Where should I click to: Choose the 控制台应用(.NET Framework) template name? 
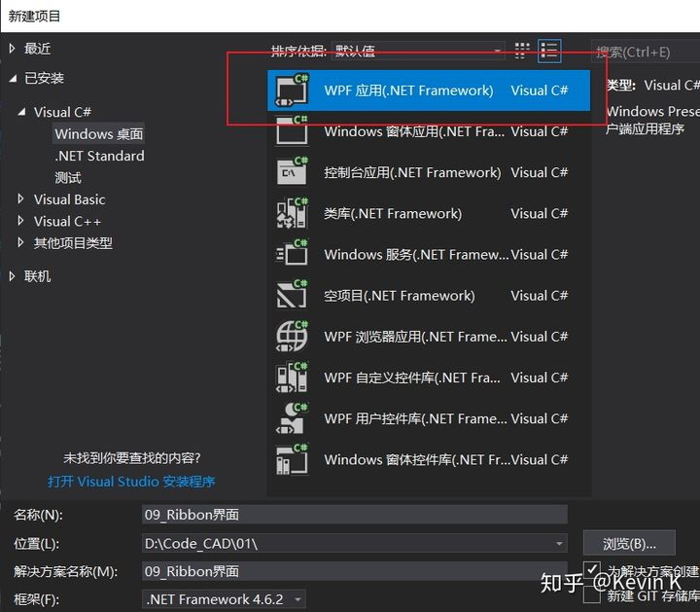coord(412,172)
